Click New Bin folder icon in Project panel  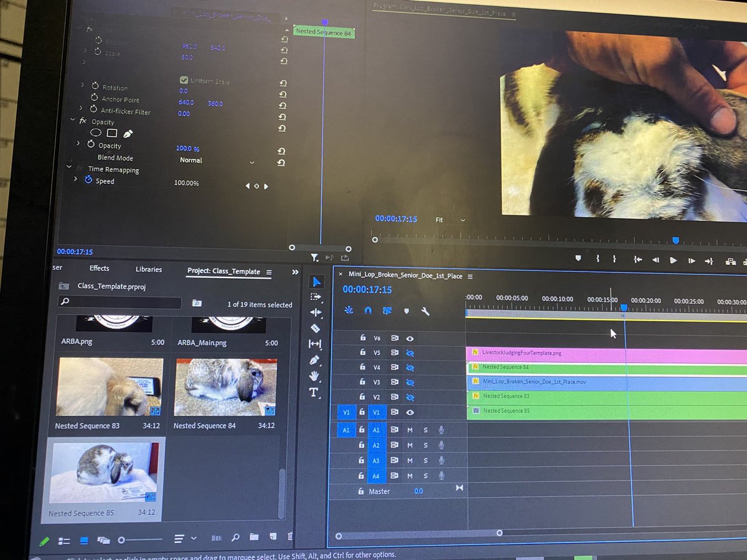tap(254, 537)
